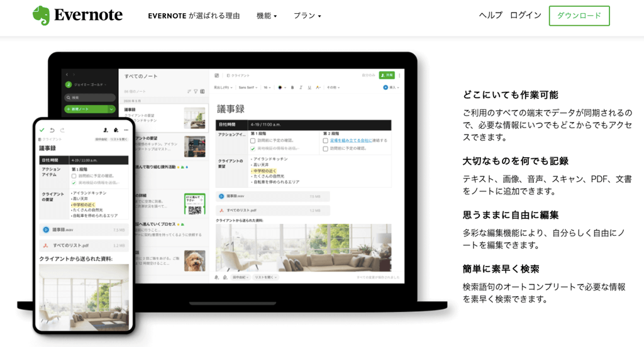Check 足場を組み立てる会社に連絡する checkbox
The width and height of the screenshot is (644, 347).
tap(325, 141)
